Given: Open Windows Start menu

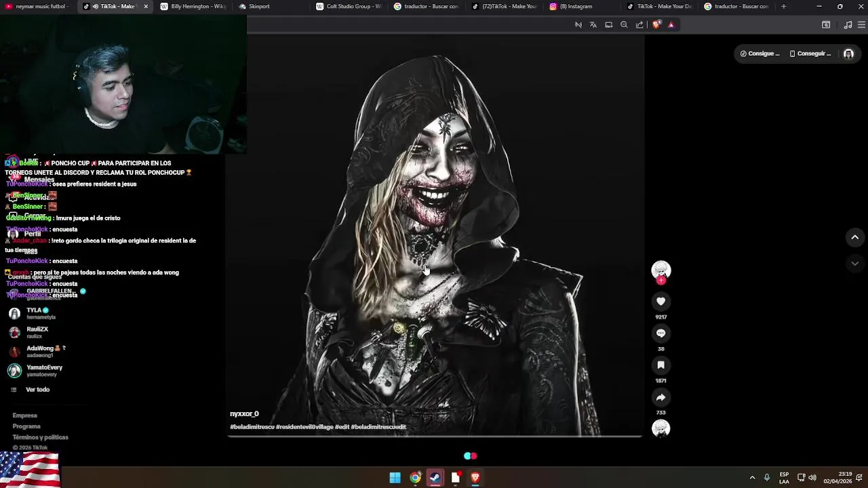Looking at the screenshot, I should click(395, 478).
